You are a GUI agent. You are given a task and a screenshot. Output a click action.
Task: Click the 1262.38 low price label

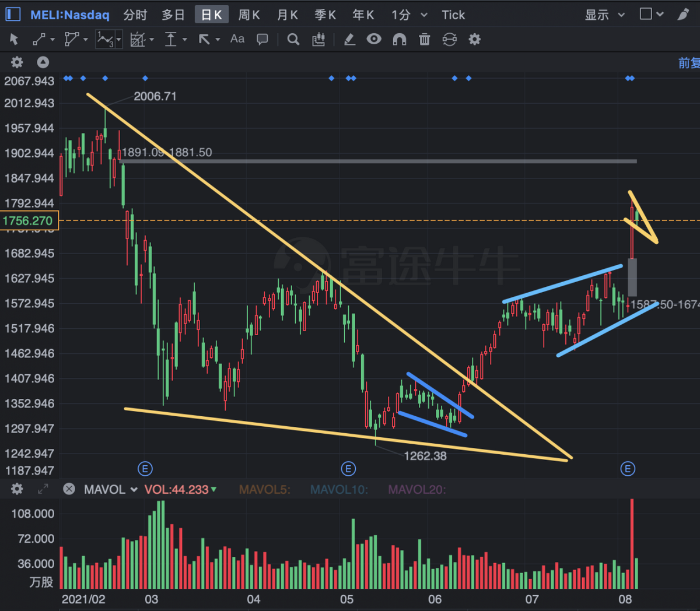(425, 456)
